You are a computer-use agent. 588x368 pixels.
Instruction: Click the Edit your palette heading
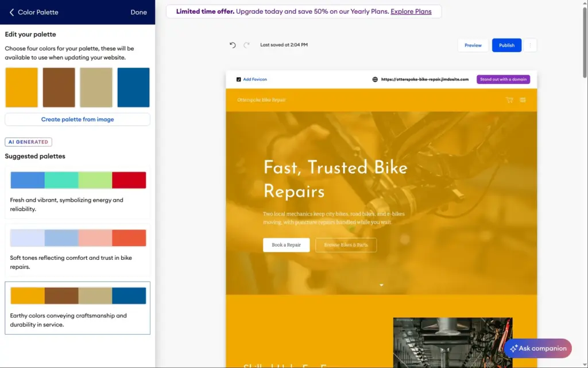tap(30, 34)
